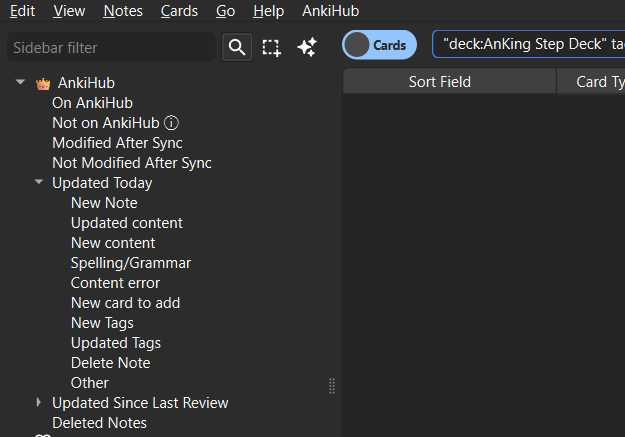Open the Go menu
Viewport: 625px width, 437px height.
[225, 11]
